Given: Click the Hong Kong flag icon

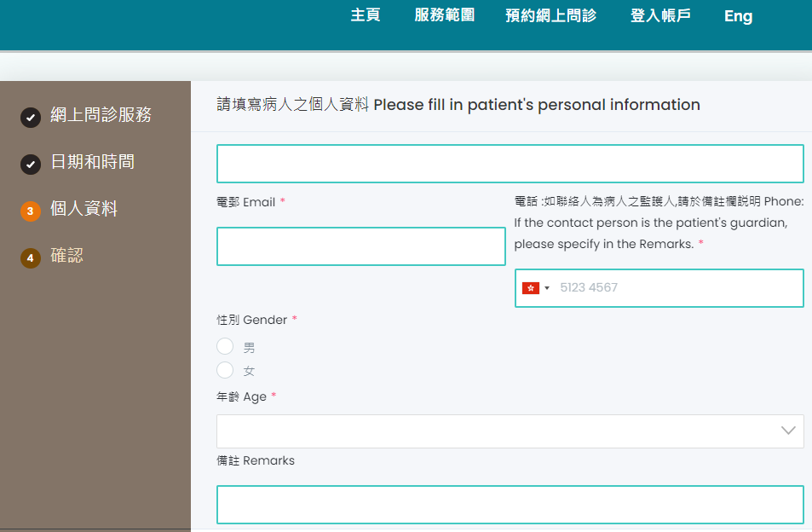Looking at the screenshot, I should pos(531,288).
